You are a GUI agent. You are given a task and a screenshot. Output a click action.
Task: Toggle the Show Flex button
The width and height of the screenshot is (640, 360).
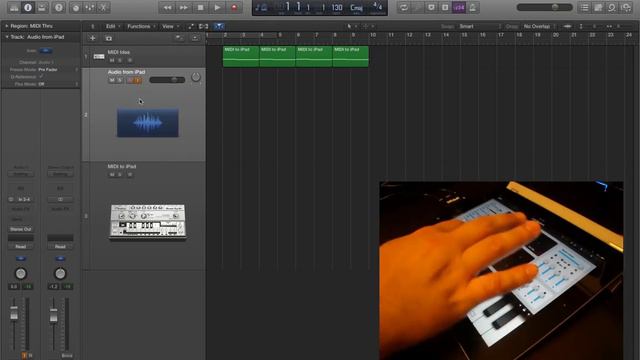point(203,26)
